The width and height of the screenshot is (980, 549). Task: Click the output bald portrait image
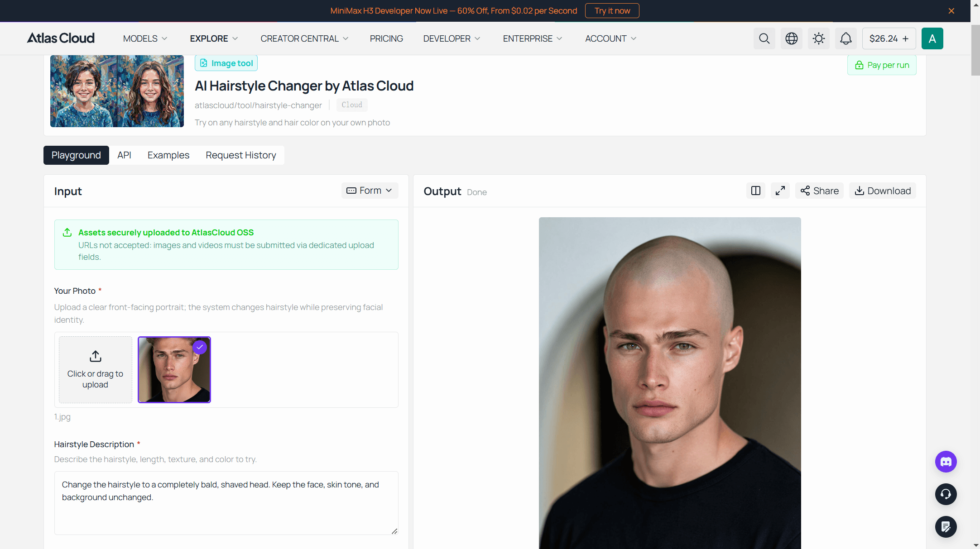tap(670, 383)
